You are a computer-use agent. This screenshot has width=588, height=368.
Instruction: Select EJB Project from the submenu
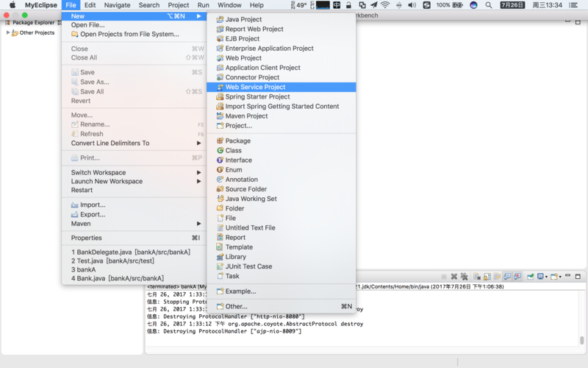click(281, 39)
